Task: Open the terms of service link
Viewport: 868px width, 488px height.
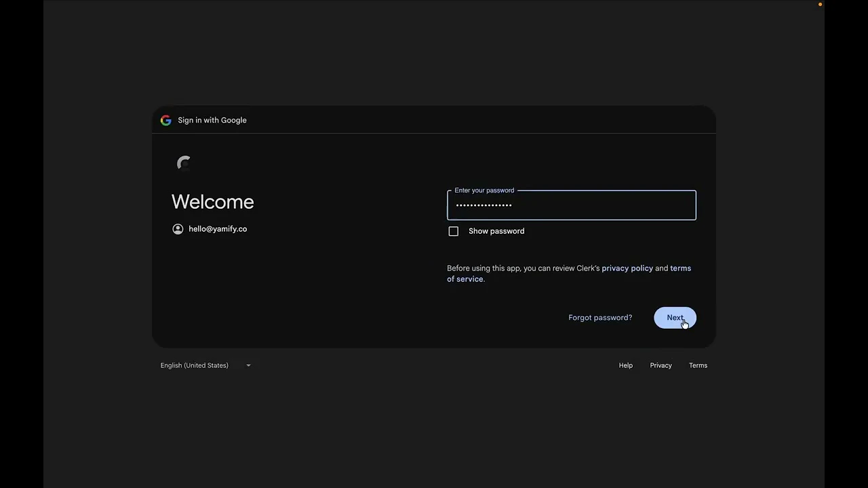Action: pos(680,268)
